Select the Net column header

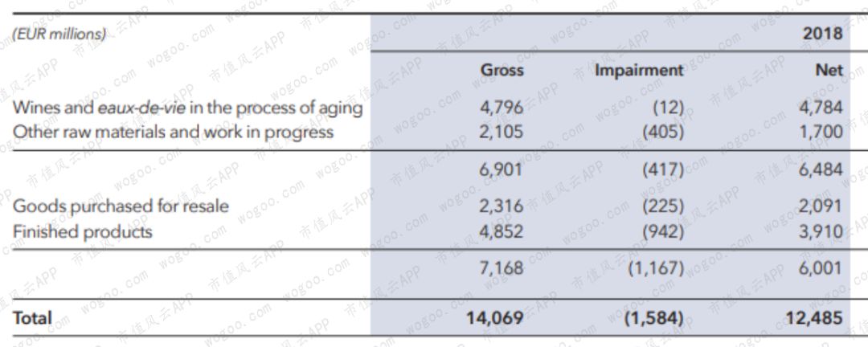click(829, 70)
